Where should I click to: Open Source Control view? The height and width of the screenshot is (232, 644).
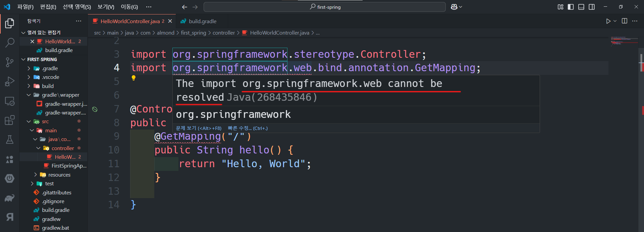pos(10,62)
